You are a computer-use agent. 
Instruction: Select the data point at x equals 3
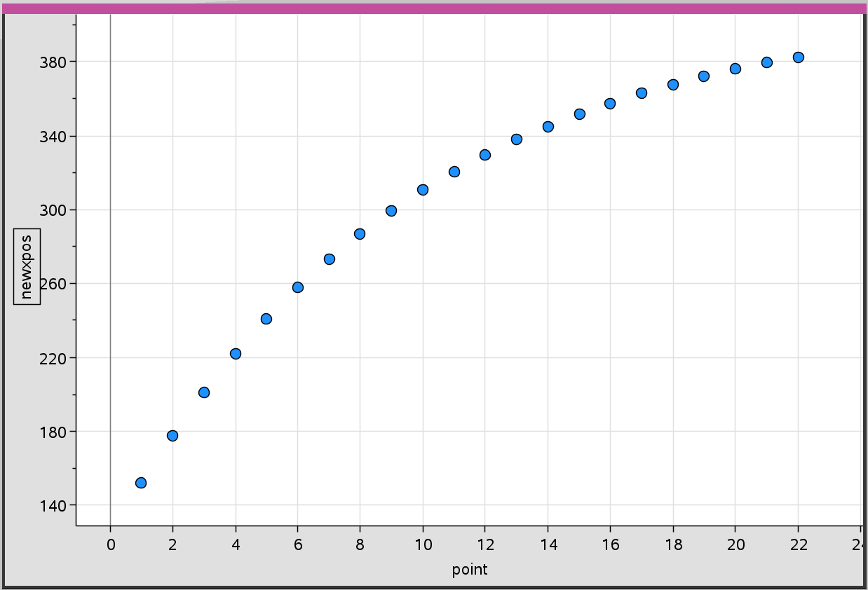click(x=204, y=392)
